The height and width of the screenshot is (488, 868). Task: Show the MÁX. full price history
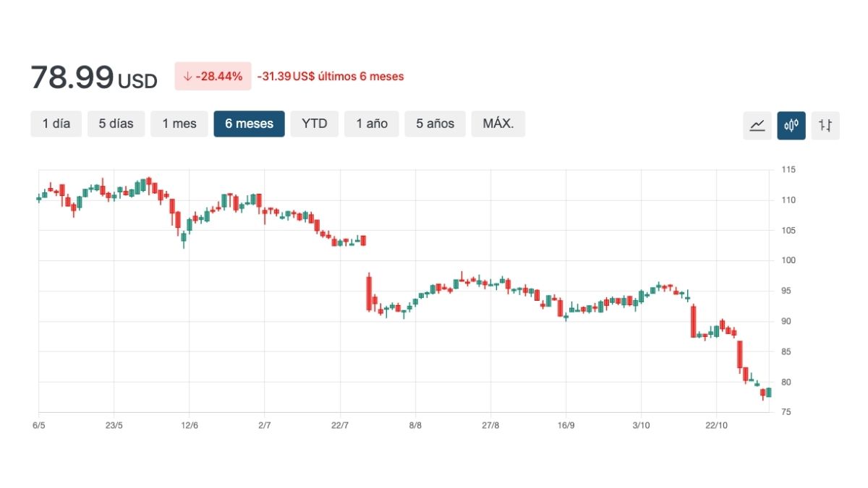point(498,124)
